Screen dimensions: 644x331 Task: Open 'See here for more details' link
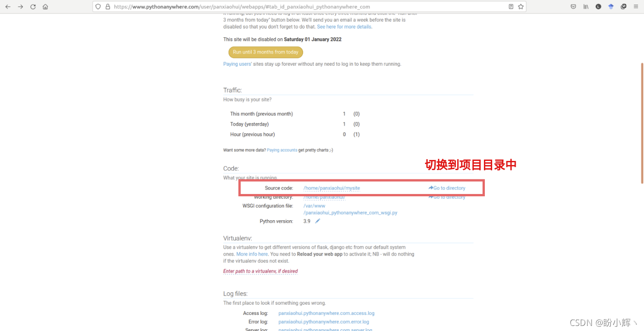pos(344,27)
